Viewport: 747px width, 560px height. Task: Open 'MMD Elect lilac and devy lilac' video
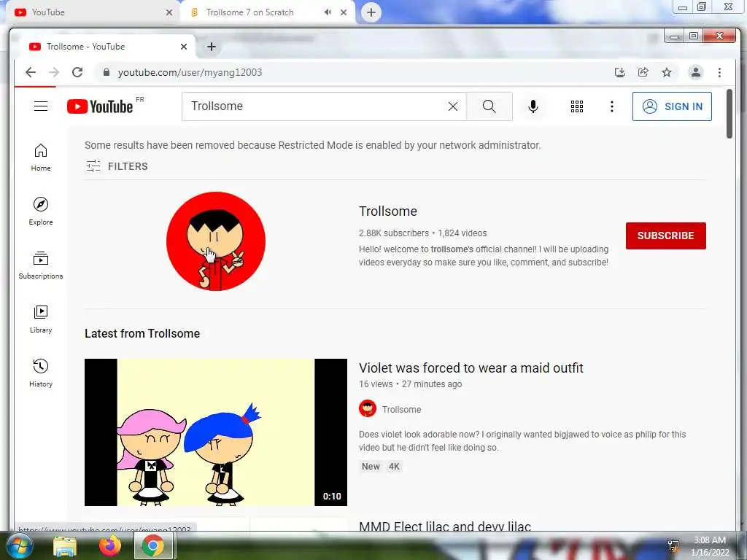click(445, 526)
